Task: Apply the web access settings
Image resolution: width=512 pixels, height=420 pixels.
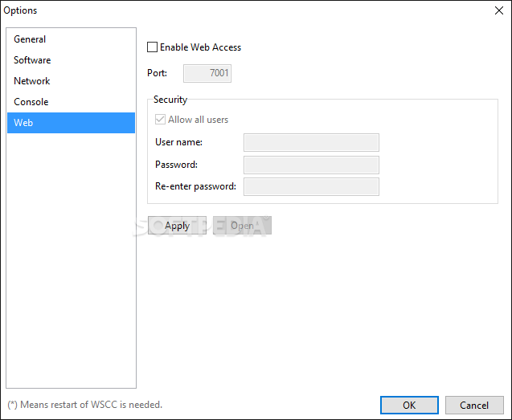Action: [x=177, y=226]
